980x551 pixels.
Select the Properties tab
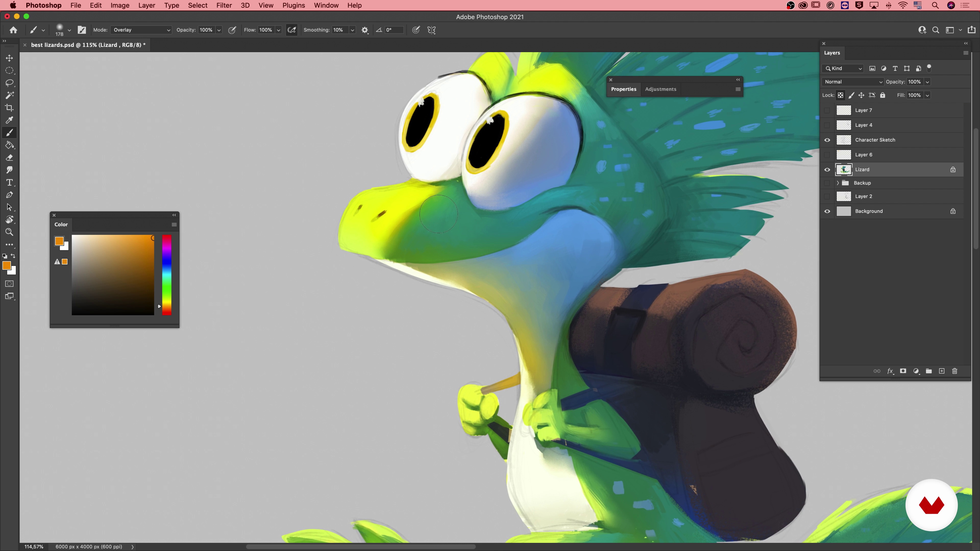click(623, 89)
